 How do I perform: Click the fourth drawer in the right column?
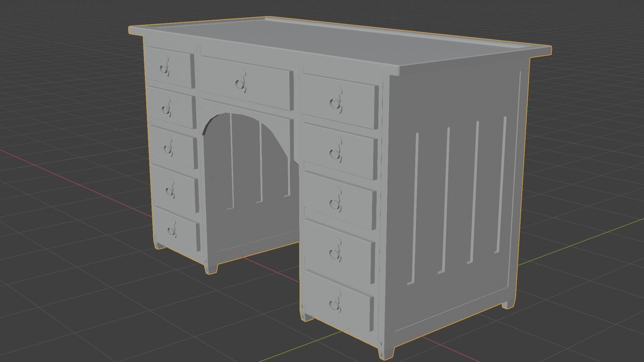point(339,251)
